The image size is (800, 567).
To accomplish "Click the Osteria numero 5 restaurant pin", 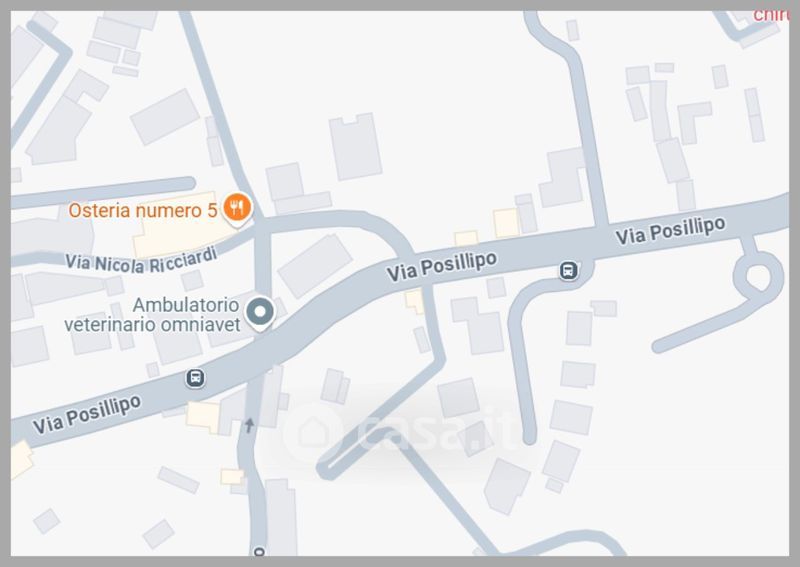I will (x=237, y=209).
